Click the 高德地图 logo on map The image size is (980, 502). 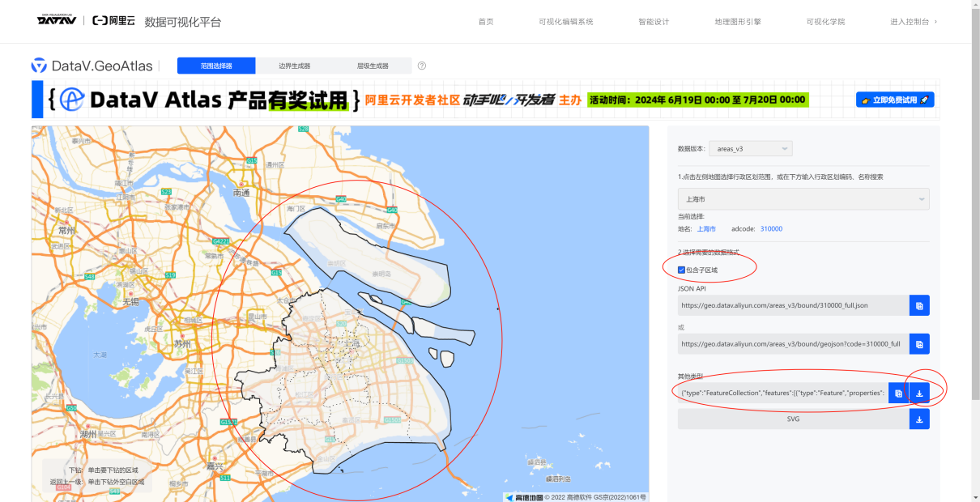click(524, 496)
